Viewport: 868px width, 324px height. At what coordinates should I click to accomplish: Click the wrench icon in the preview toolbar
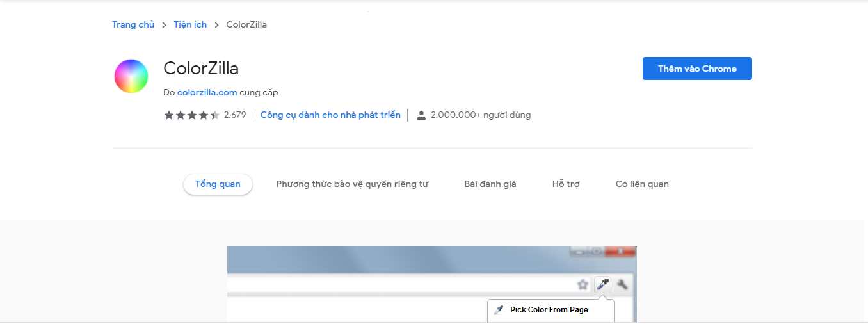pyautogui.click(x=622, y=284)
